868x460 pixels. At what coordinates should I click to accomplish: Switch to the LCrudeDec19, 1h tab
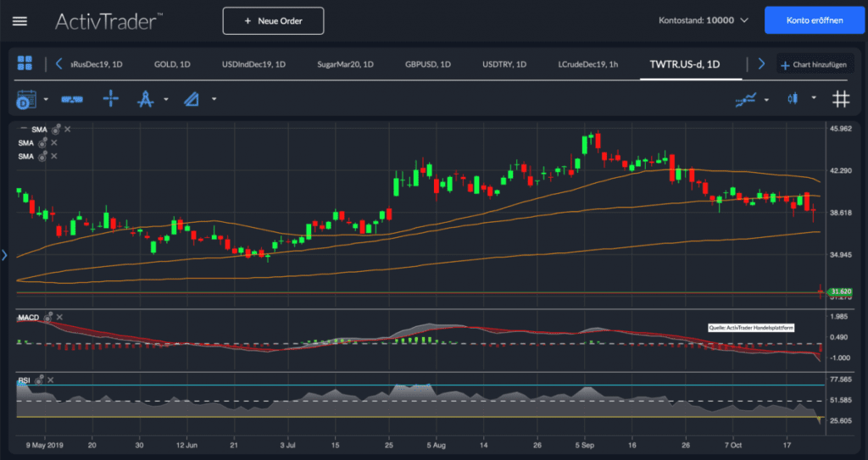(588, 64)
